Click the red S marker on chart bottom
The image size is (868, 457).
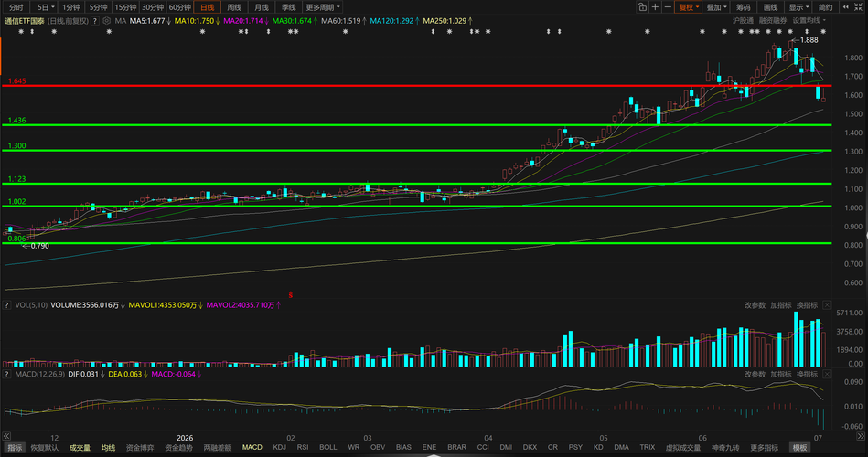(x=290, y=295)
